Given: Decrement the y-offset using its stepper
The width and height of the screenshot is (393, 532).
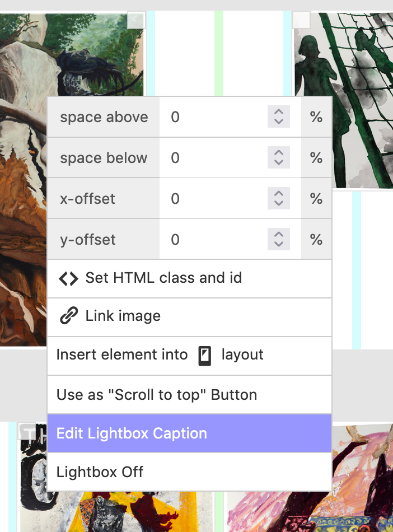Looking at the screenshot, I should [278, 243].
